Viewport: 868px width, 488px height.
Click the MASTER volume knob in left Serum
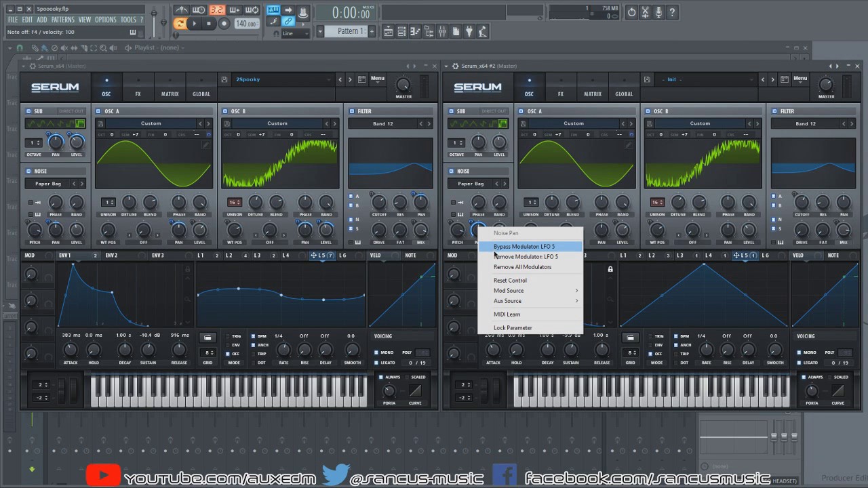(x=403, y=85)
